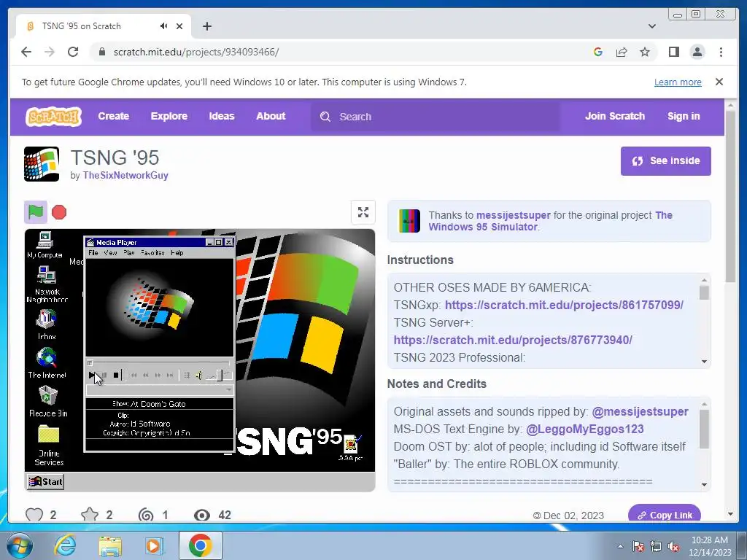The height and width of the screenshot is (560, 747).
Task: Open the Recycle Bin icon
Action: coord(48,401)
